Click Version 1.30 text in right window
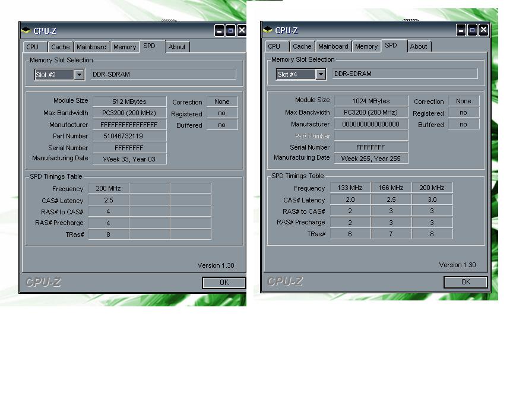This screenshot has height=396, width=532. point(457,265)
